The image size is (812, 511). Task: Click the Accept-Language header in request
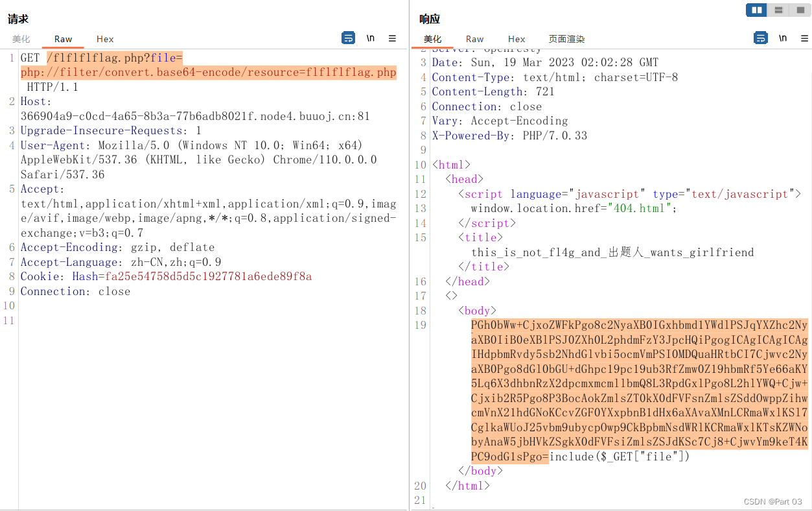tap(121, 262)
